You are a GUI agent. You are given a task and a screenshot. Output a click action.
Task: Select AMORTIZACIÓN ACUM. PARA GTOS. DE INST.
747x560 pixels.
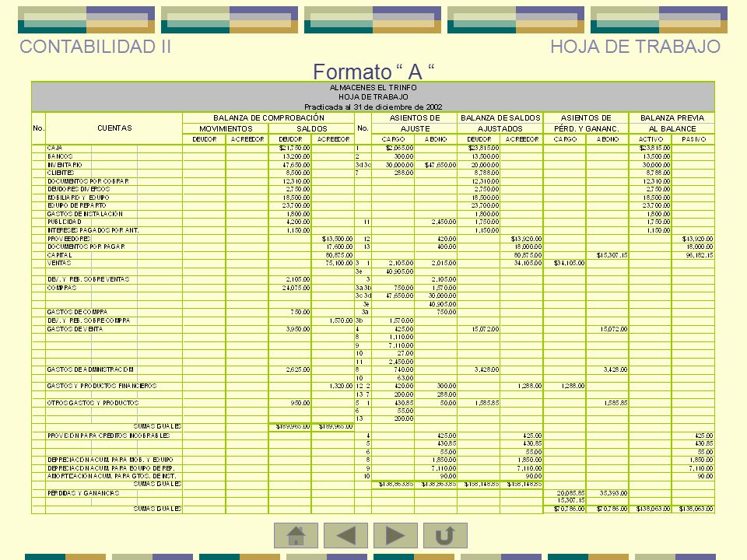[x=112, y=476]
